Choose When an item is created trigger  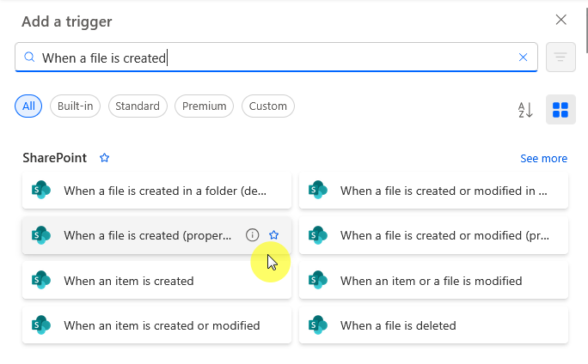pos(156,281)
